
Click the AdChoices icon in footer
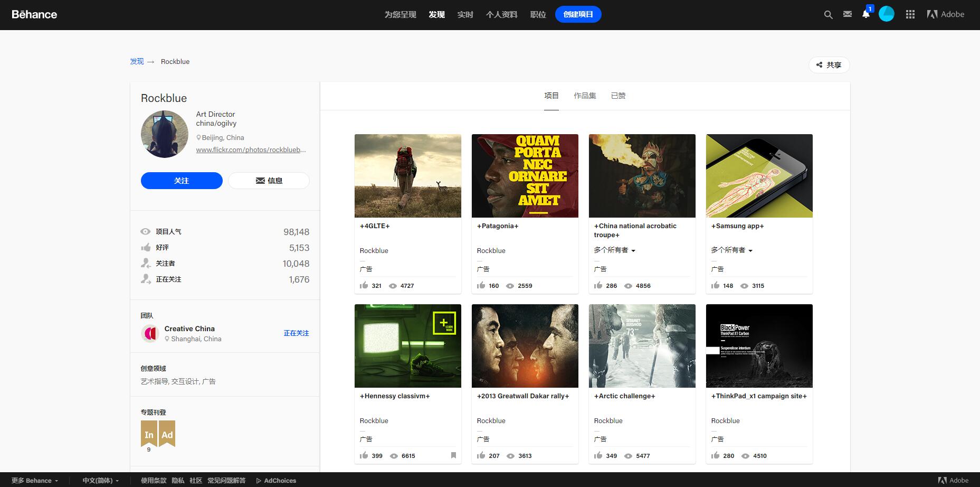[259, 481]
